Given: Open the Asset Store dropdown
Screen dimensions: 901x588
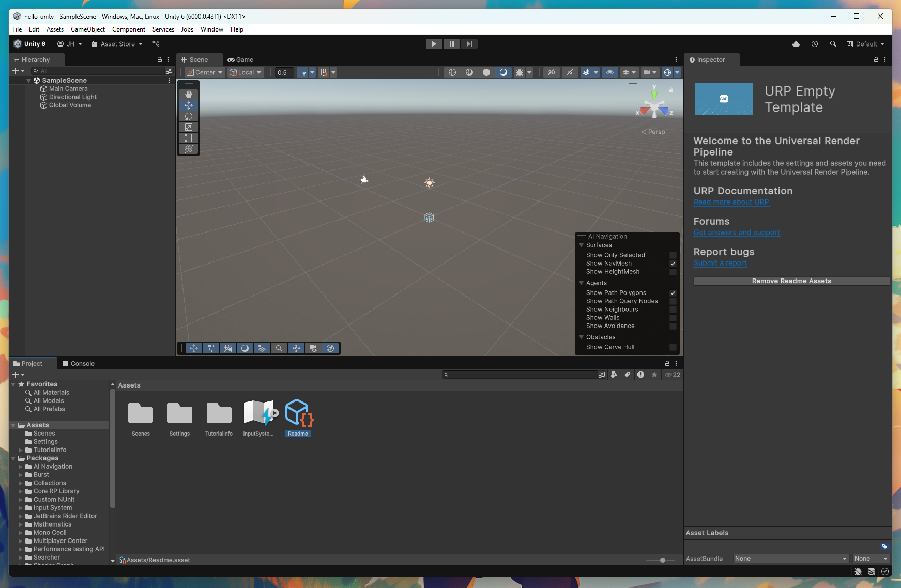Looking at the screenshot, I should click(x=117, y=44).
